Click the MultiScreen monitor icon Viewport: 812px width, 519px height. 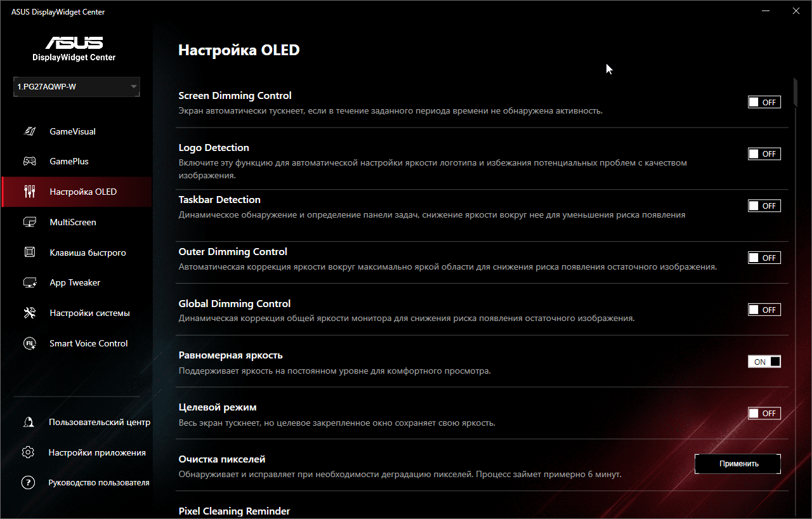pyautogui.click(x=29, y=222)
